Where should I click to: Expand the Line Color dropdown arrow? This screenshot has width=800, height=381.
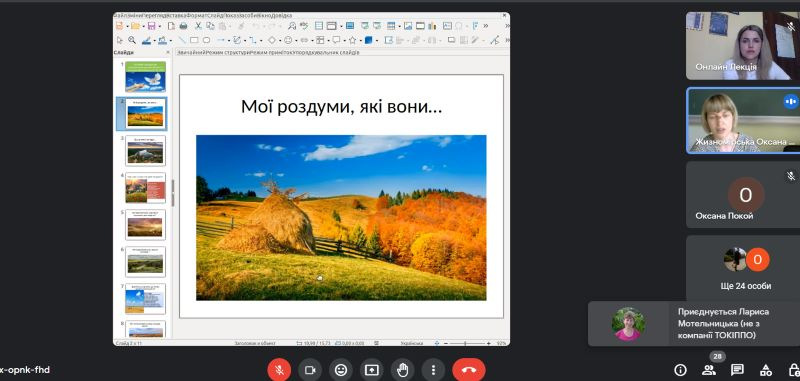(x=155, y=41)
